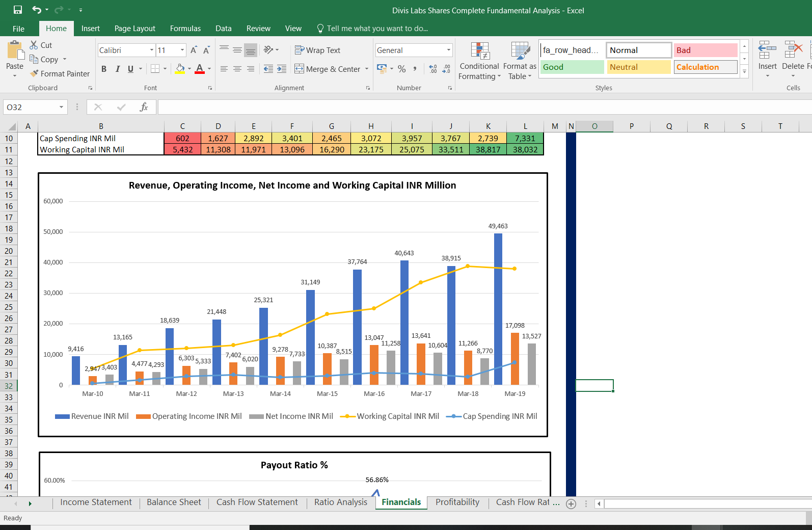Toggle Italic formatting

click(118, 69)
